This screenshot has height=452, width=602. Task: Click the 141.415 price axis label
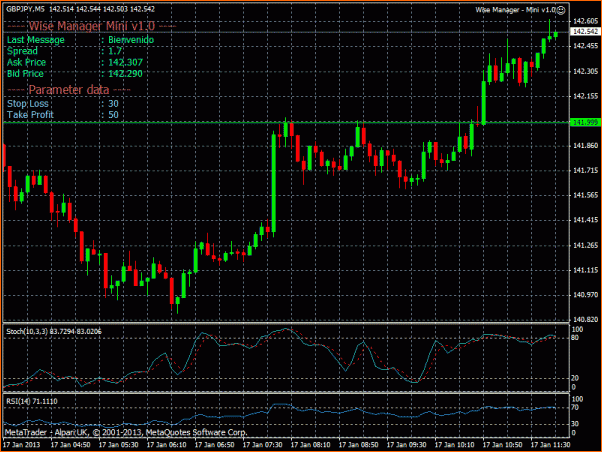coord(585,220)
